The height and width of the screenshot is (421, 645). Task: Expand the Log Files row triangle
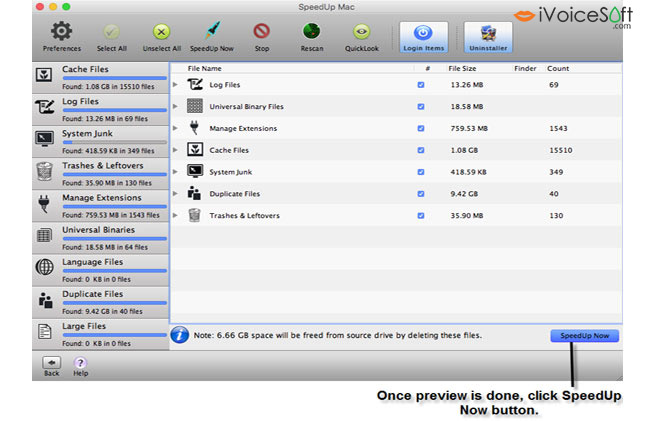(175, 84)
